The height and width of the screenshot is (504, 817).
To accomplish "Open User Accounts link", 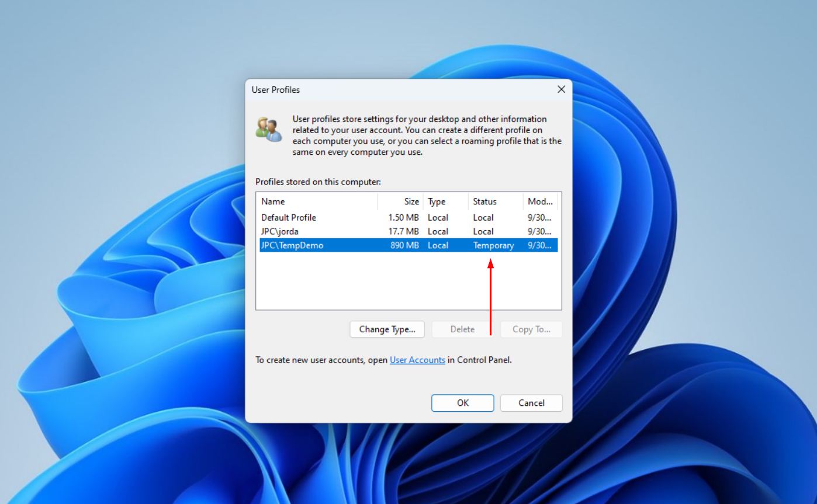I will pos(417,360).
